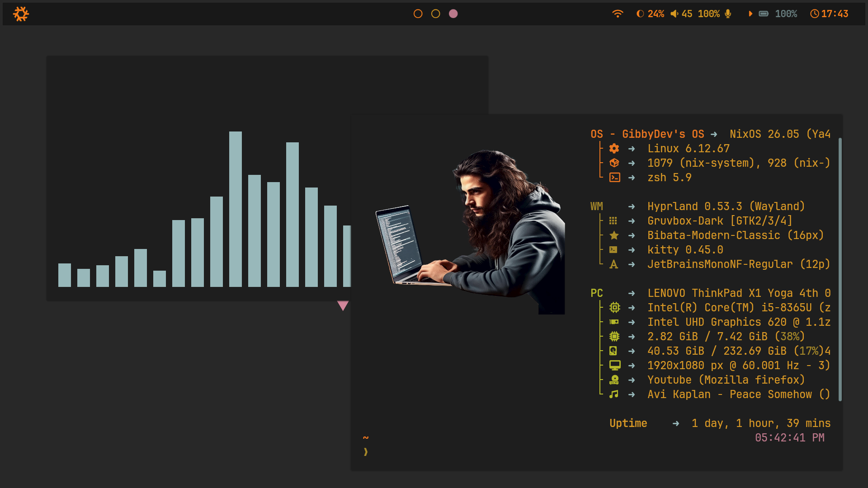Click the tilde directory in the prompt

pos(366,438)
